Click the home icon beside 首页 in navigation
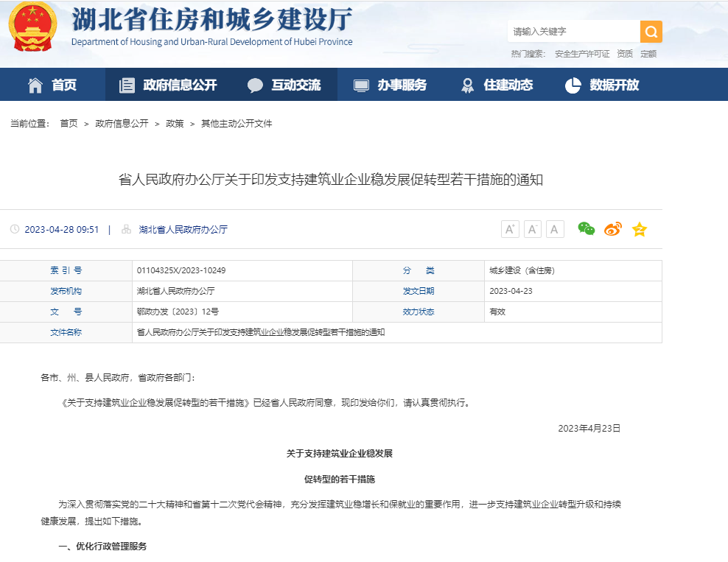Viewport: 728px width, 562px height. pyautogui.click(x=35, y=84)
